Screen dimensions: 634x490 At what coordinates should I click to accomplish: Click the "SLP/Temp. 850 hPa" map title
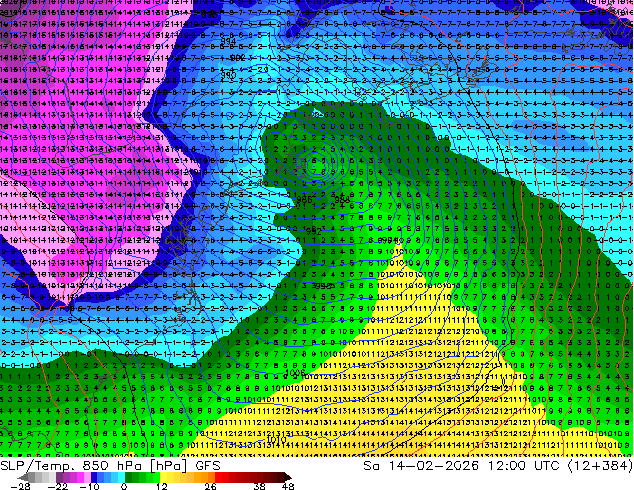71,466
